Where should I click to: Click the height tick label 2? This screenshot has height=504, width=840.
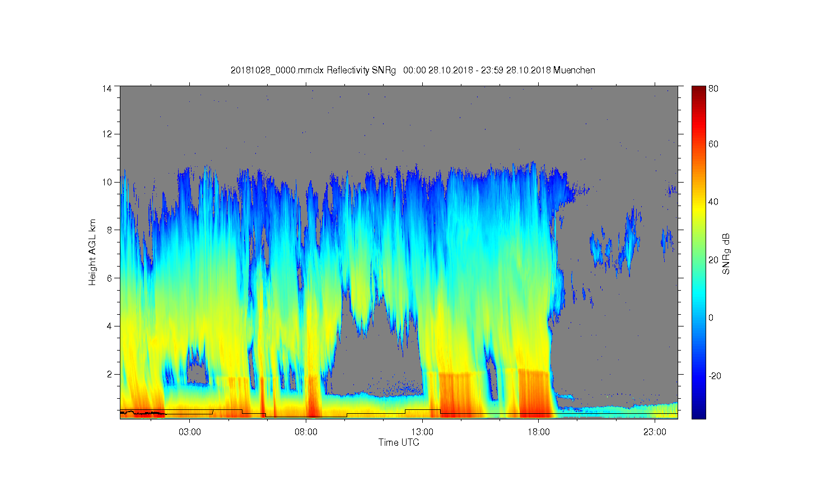coord(109,374)
